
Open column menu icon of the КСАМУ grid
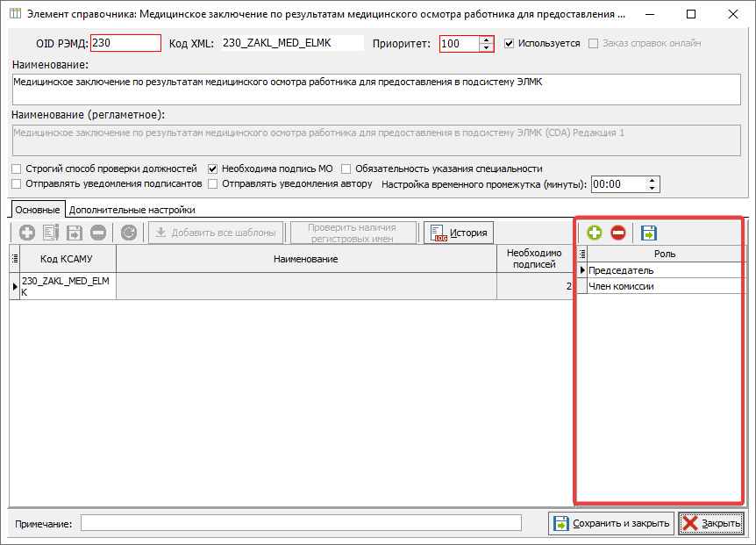pos(15,259)
